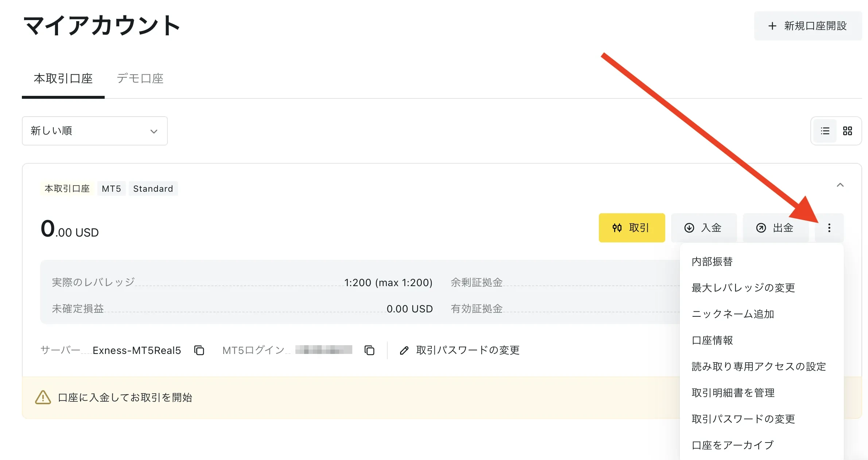The image size is (868, 460).
Task: Click the 出金 withdrawal button
Action: pyautogui.click(x=775, y=228)
